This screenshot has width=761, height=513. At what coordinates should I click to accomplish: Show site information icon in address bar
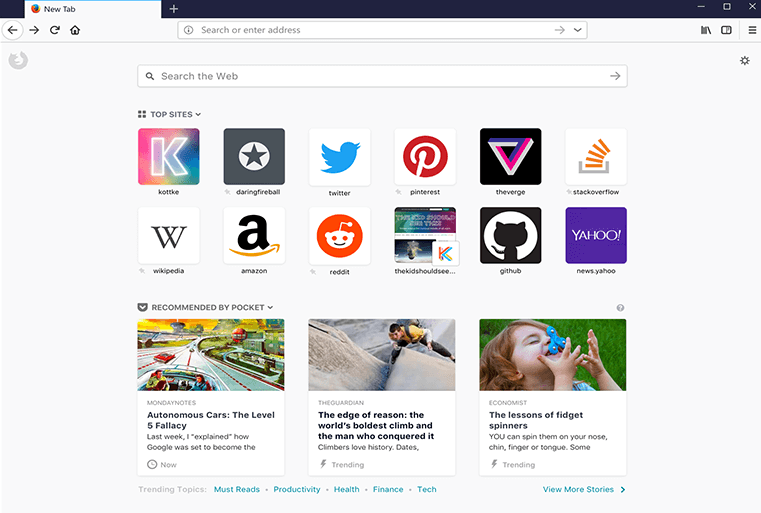pyautogui.click(x=188, y=30)
